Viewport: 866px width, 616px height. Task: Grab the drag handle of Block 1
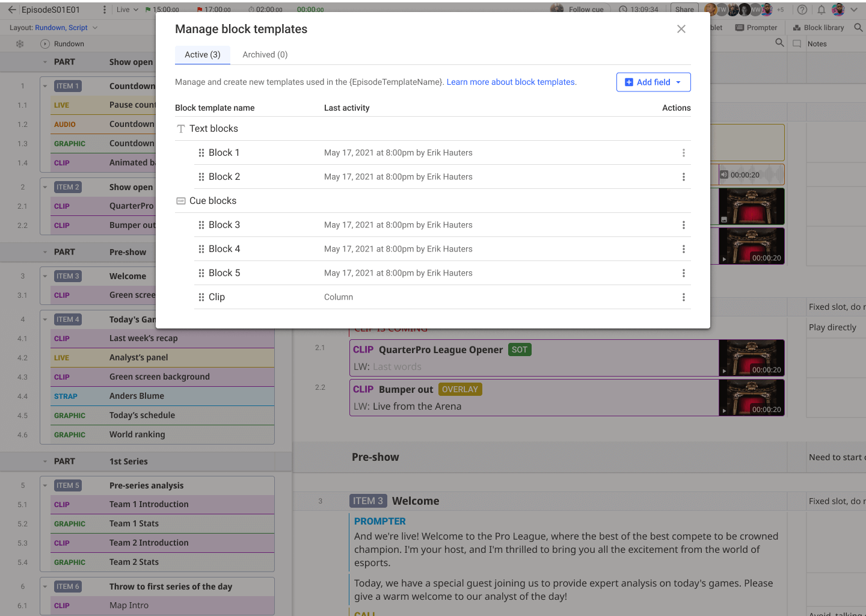[201, 153]
